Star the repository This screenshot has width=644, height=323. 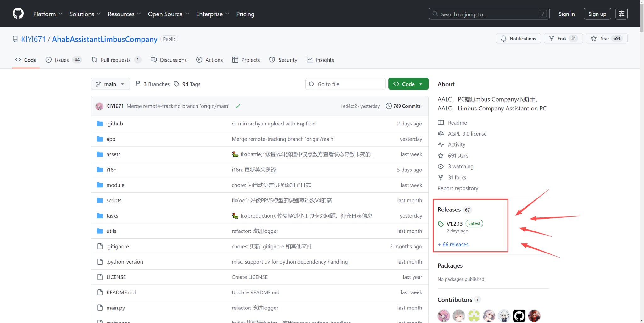click(606, 39)
